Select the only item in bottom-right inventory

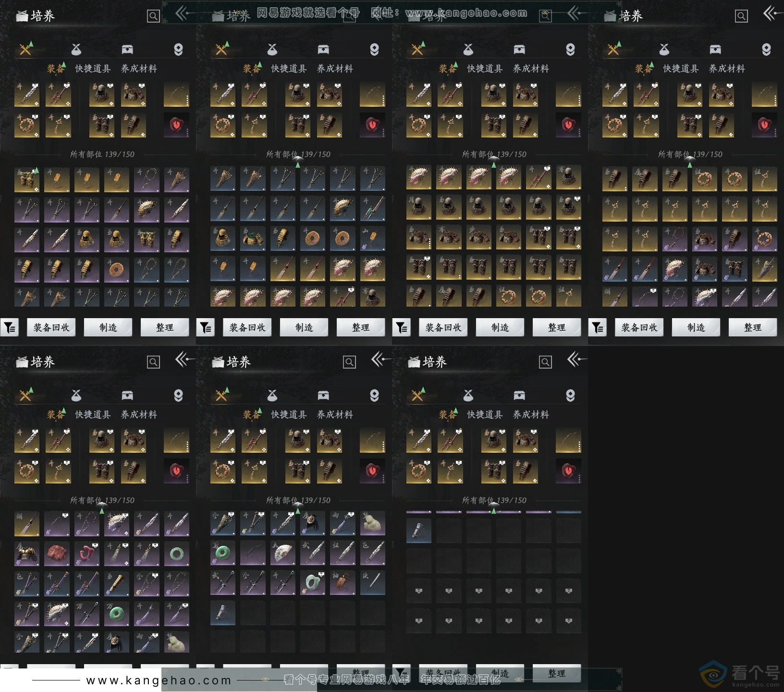(419, 531)
